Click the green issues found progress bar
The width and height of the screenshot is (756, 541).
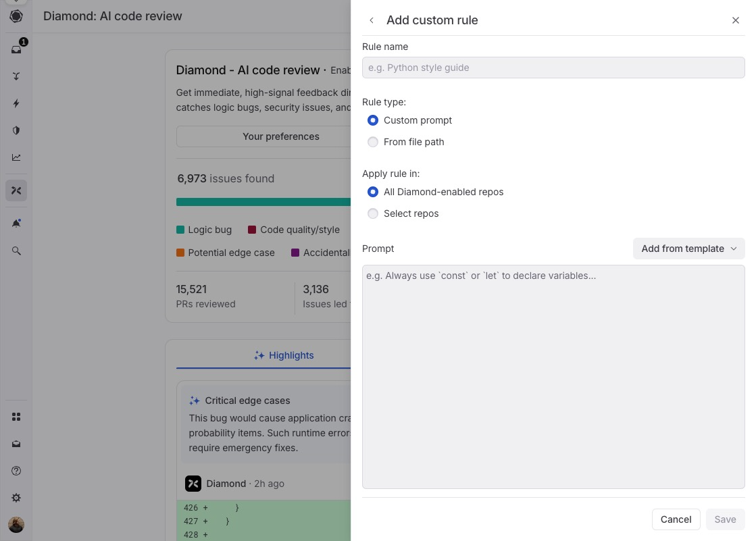pos(263,202)
